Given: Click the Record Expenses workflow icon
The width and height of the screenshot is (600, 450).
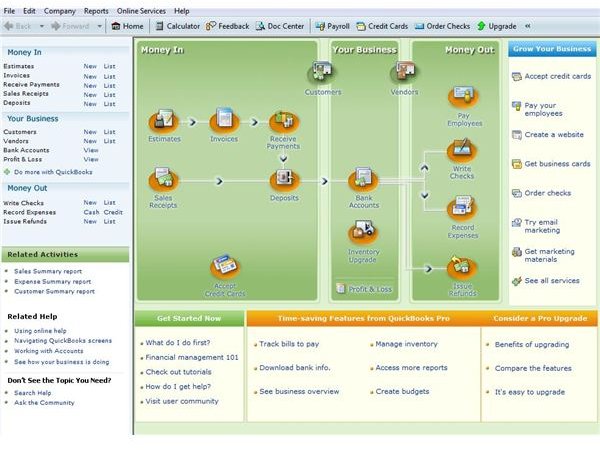Looking at the screenshot, I should click(x=462, y=209).
